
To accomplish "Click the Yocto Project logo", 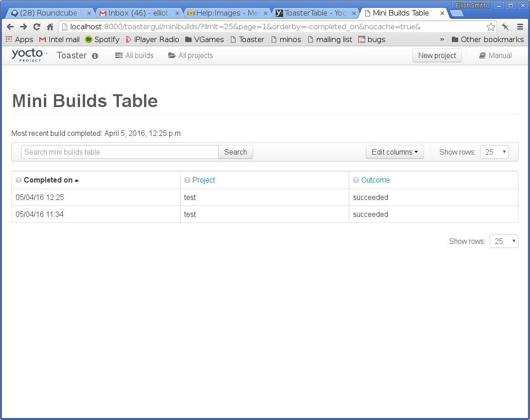I will coord(29,55).
